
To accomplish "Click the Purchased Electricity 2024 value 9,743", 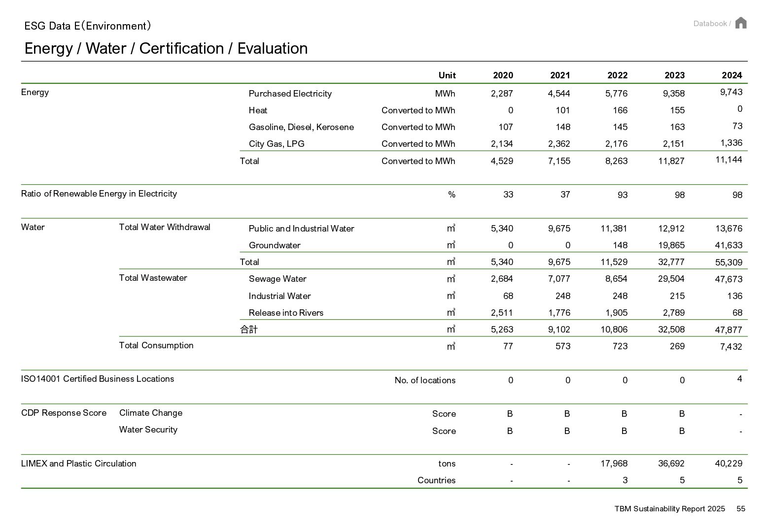I will [x=731, y=92].
